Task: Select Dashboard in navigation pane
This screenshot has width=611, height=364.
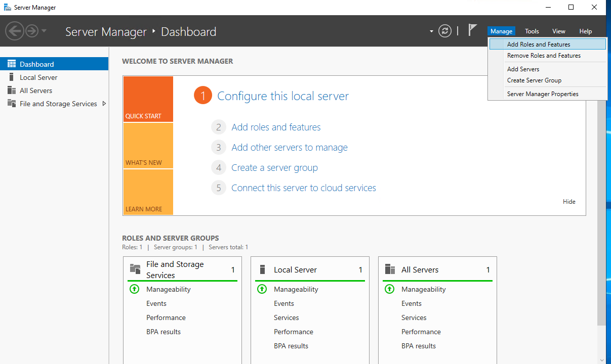Action: (54, 64)
